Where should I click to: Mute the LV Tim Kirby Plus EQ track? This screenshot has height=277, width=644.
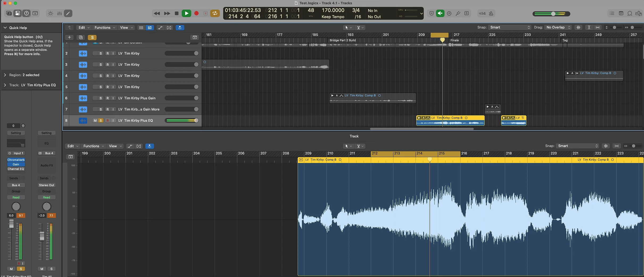coord(95,121)
